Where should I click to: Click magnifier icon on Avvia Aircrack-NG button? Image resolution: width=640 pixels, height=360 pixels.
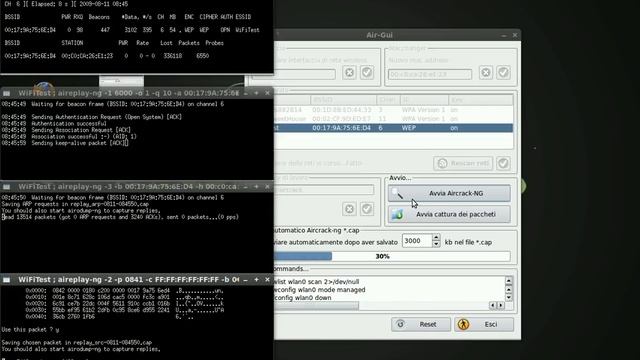pyautogui.click(x=397, y=193)
